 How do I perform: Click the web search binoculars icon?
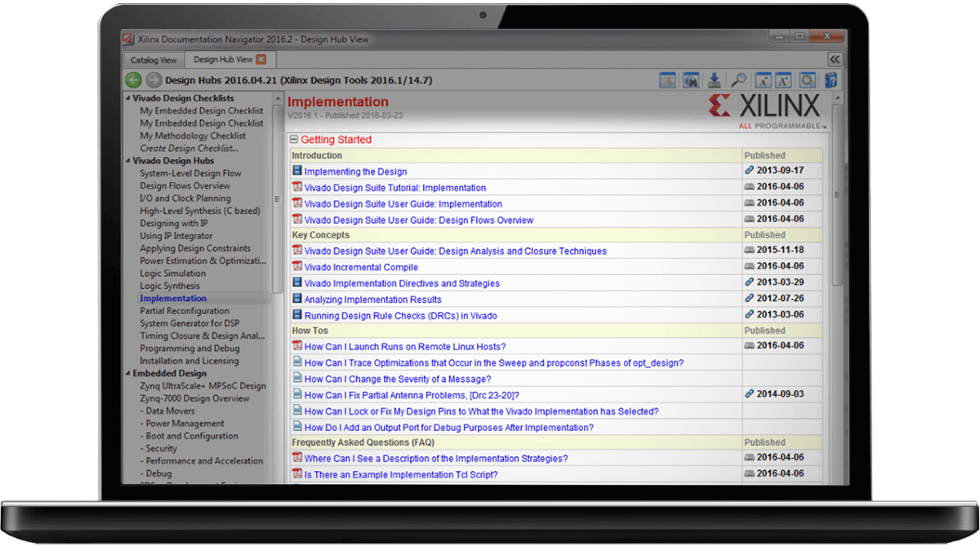point(691,80)
